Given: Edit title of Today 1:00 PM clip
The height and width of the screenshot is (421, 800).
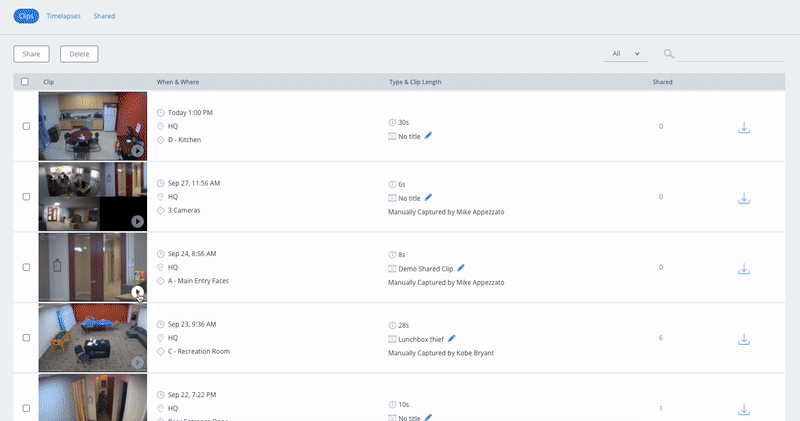Looking at the screenshot, I should 428,136.
